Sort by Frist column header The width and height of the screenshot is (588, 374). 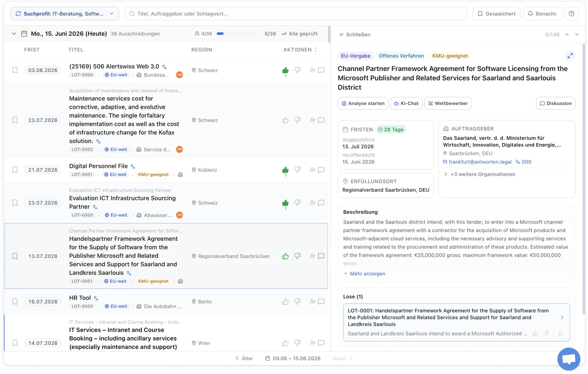[x=32, y=50]
